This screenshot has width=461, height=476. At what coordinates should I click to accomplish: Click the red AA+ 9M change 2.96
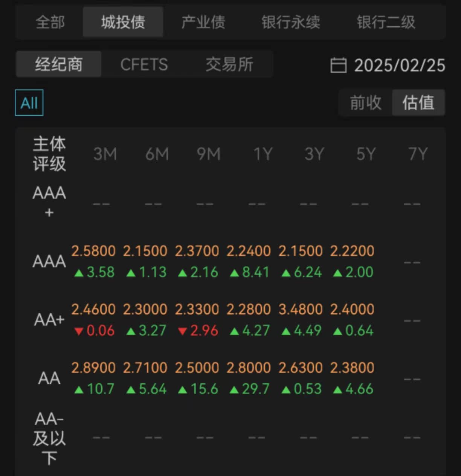(198, 331)
